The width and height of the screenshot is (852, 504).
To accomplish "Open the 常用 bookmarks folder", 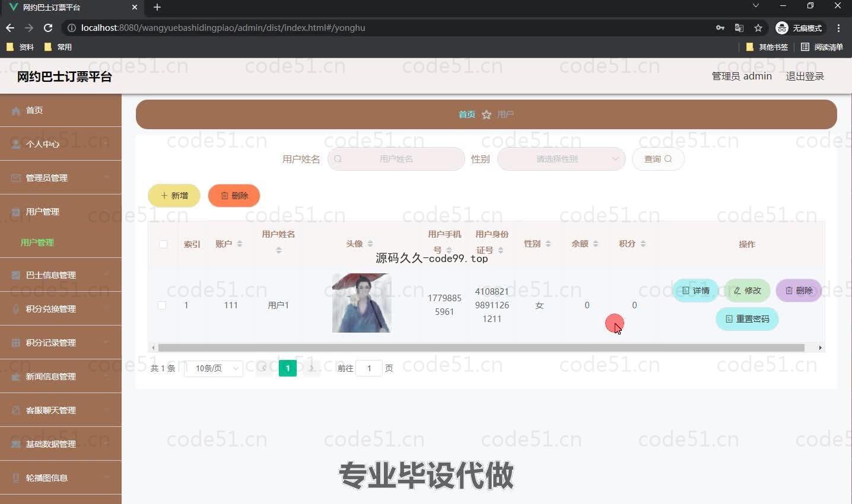I will point(58,47).
